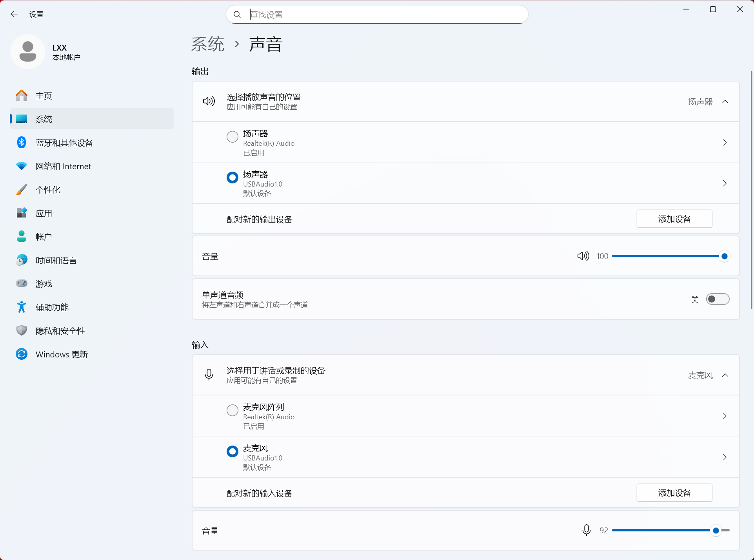Click the person icon beside 帐户
The height and width of the screenshot is (560, 754).
[22, 237]
